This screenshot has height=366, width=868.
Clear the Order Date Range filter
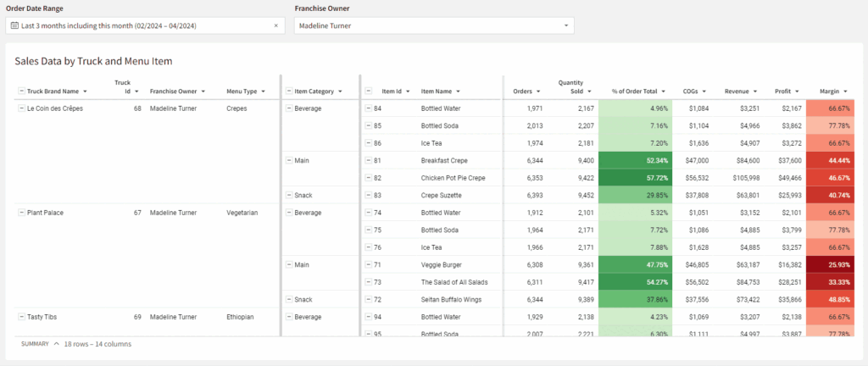pyautogui.click(x=275, y=25)
